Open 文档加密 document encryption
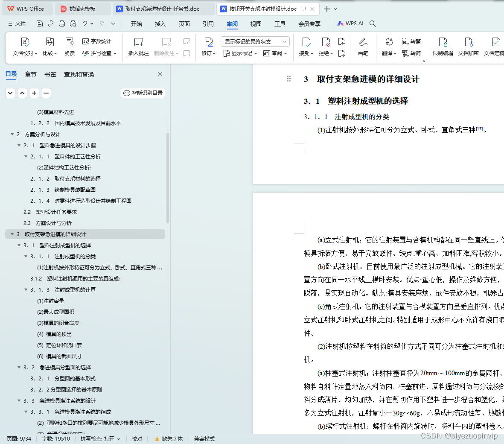Viewport: 504px width, 444px height. tap(468, 47)
